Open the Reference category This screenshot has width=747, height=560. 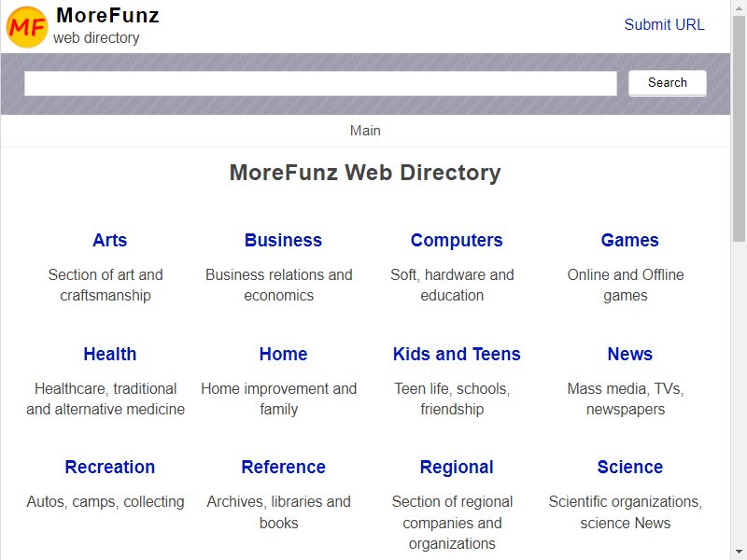[x=283, y=467]
